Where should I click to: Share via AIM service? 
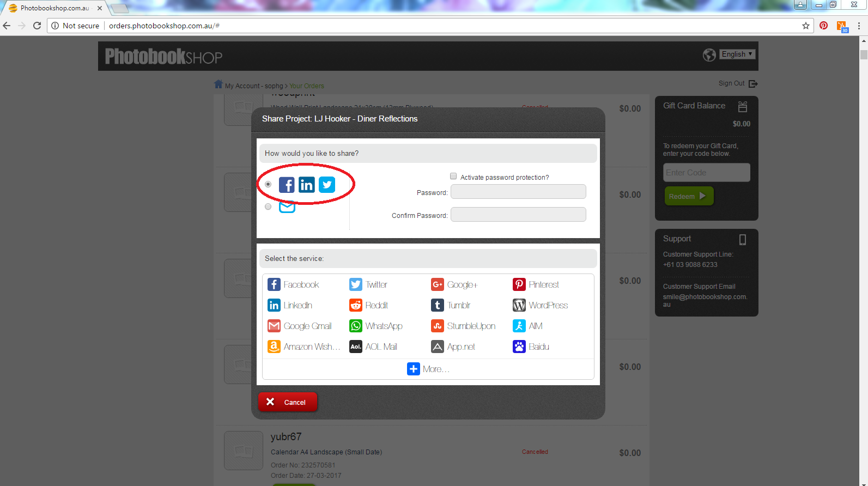[527, 326]
